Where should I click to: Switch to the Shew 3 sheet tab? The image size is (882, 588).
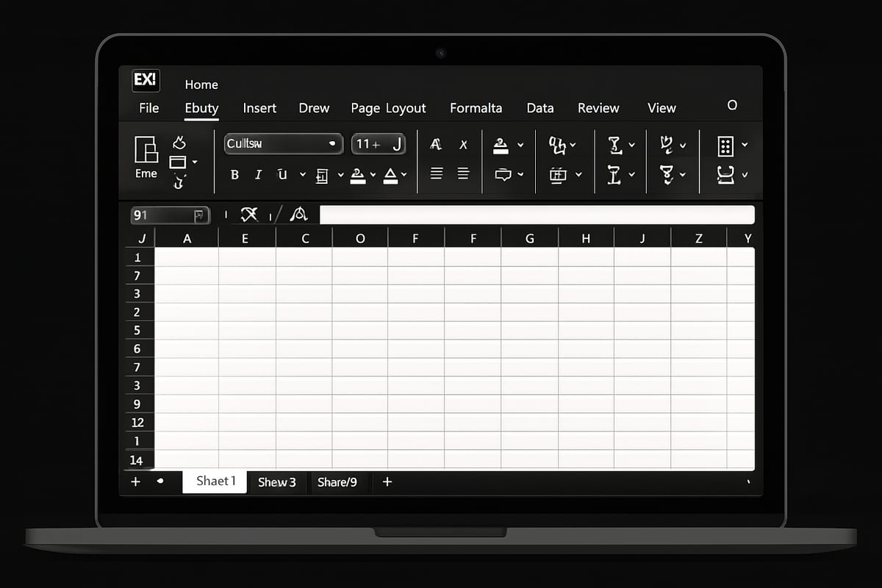(x=276, y=482)
